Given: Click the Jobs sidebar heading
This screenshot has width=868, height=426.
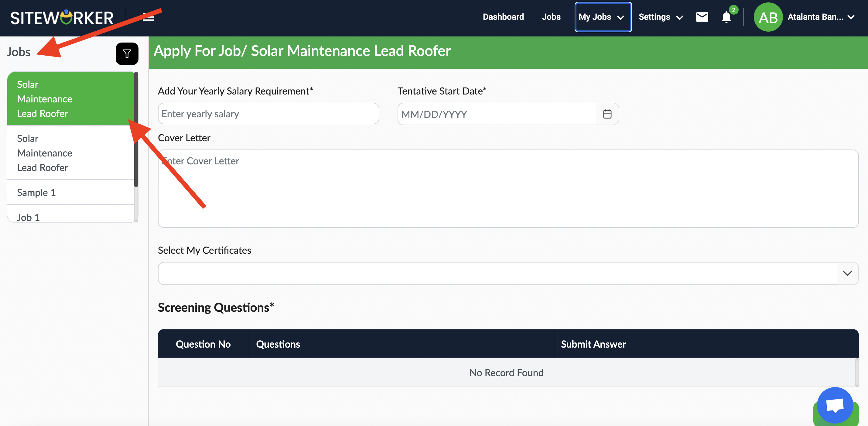Looking at the screenshot, I should (x=19, y=52).
